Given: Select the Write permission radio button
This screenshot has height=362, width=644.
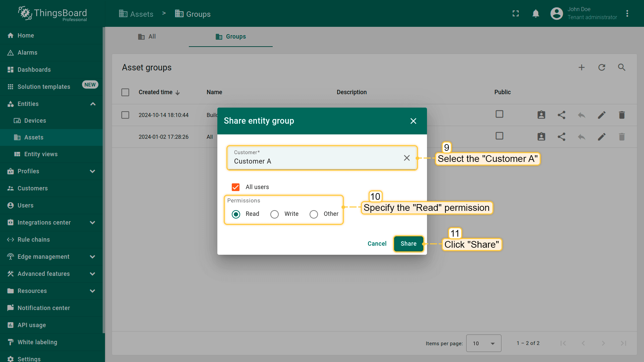Looking at the screenshot, I should pos(274,214).
